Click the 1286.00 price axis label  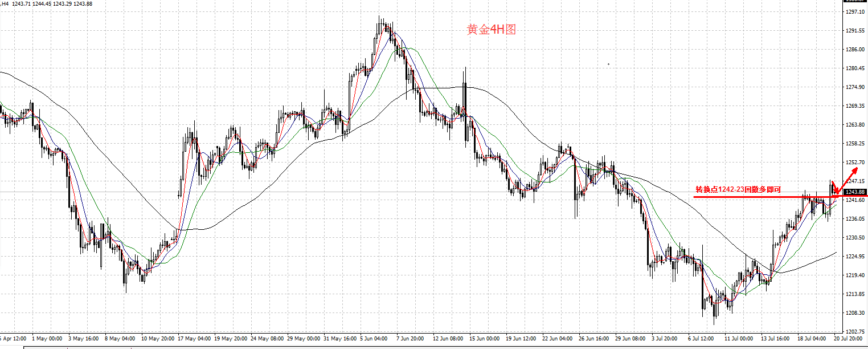[856, 49]
